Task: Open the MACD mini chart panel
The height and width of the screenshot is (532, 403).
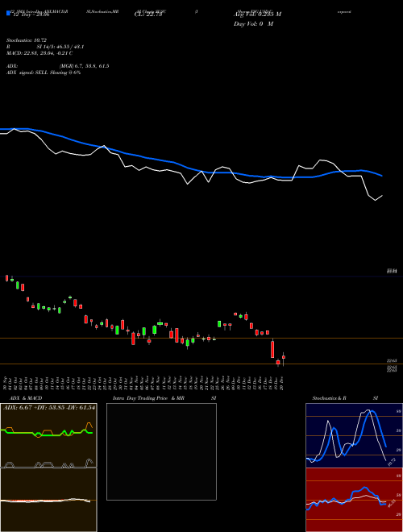Action: pos(48,500)
